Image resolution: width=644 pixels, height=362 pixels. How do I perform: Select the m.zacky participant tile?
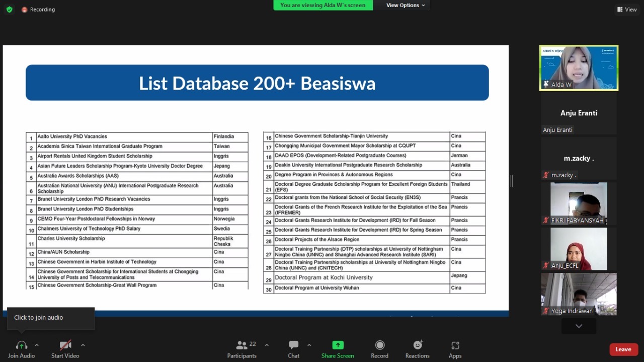[x=579, y=158]
